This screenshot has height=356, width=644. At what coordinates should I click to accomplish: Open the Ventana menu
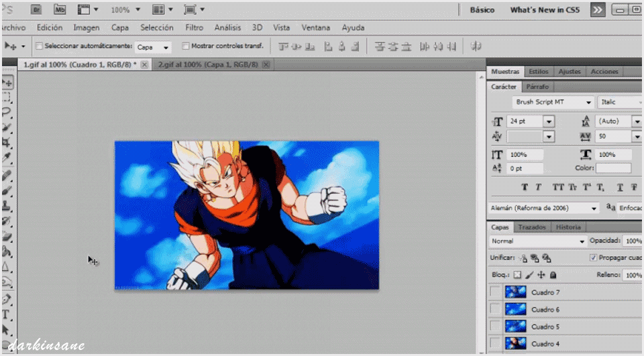(315, 27)
